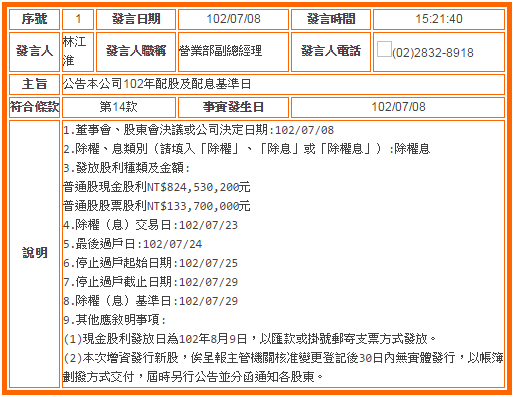Click the 除權（息）基準日 102/07/29 line
The height and width of the screenshot is (397, 514).
coord(151,301)
